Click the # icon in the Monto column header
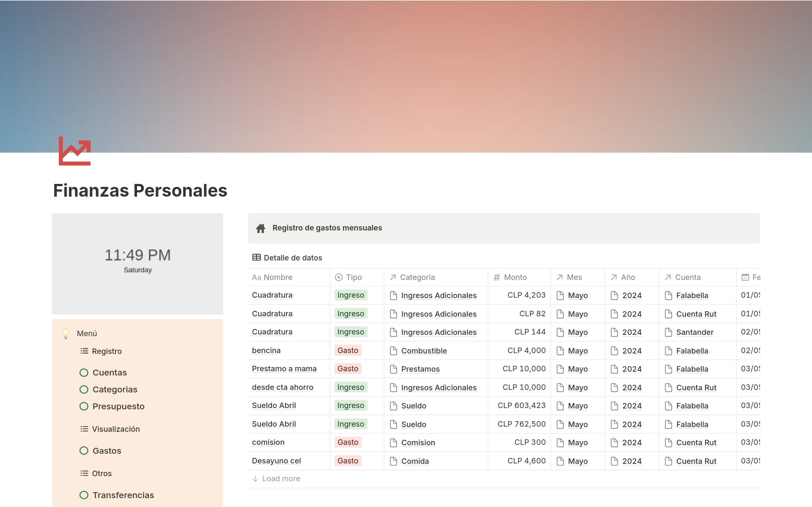Screen dimensions: 812x507 click(496, 277)
